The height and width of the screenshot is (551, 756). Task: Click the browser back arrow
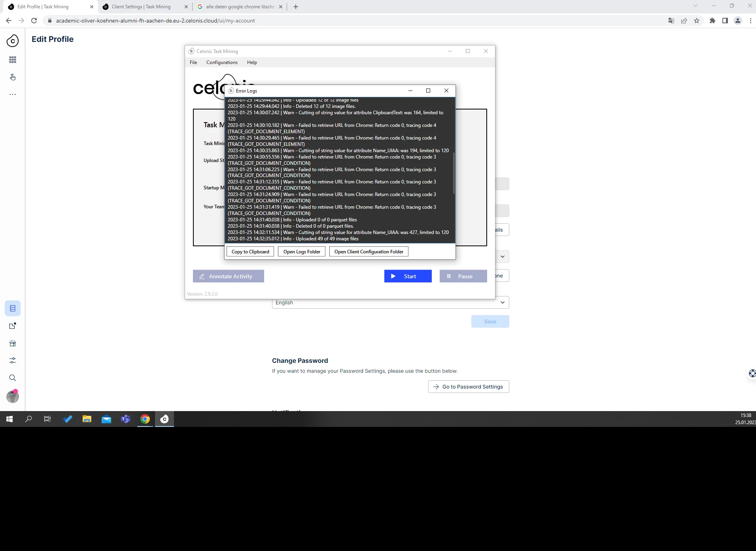9,21
